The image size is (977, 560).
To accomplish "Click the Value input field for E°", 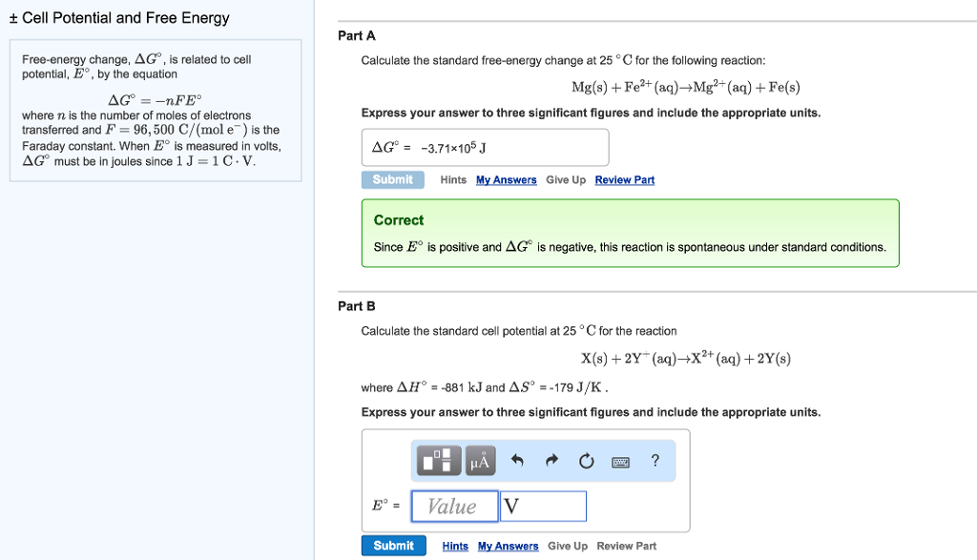I will point(454,506).
